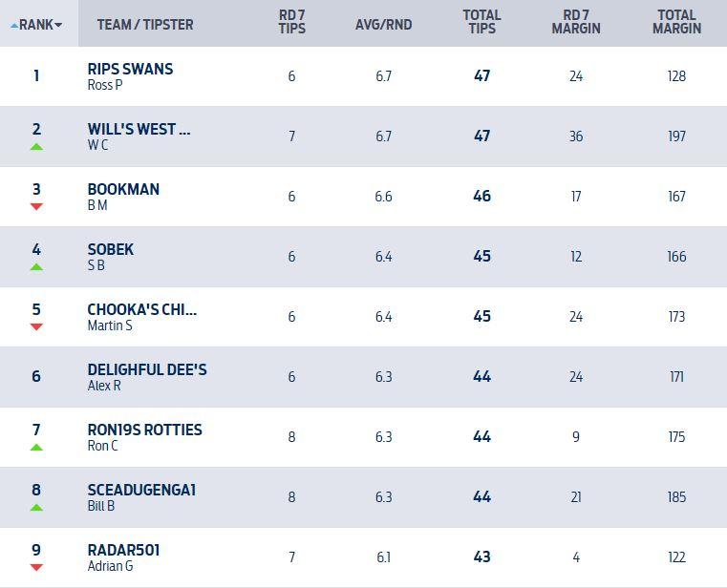Sort by the AVG/RND column header
This screenshot has height=588, width=727.
click(x=383, y=24)
